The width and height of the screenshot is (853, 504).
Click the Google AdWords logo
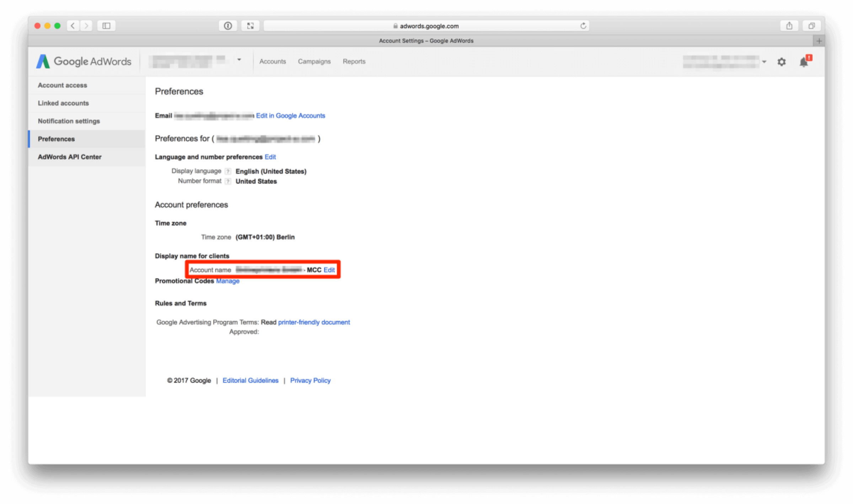[84, 61]
